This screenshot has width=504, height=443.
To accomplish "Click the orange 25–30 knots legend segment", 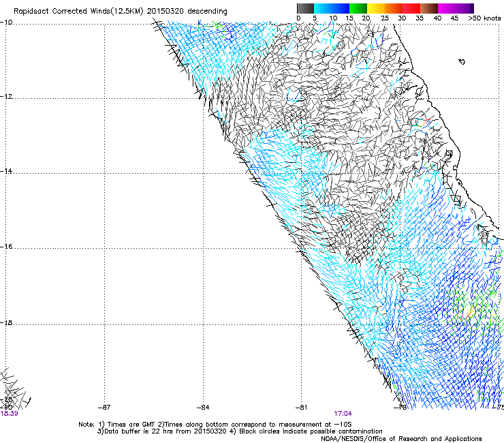I will 394,8.
